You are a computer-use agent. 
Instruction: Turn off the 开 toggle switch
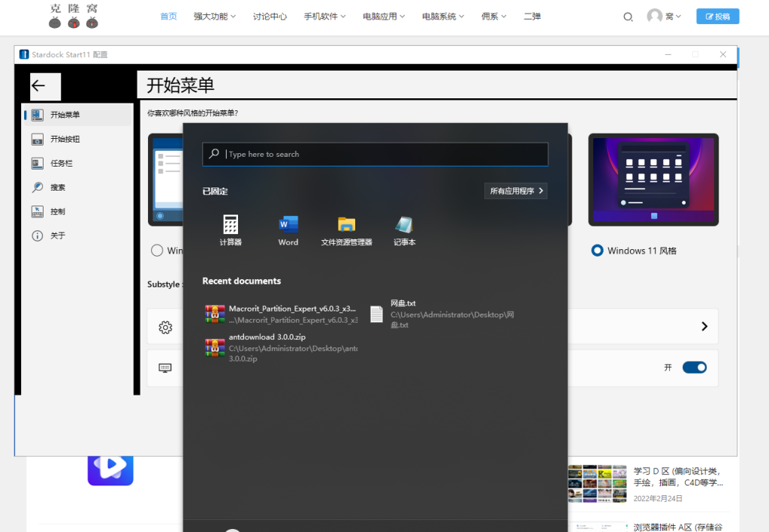click(695, 368)
